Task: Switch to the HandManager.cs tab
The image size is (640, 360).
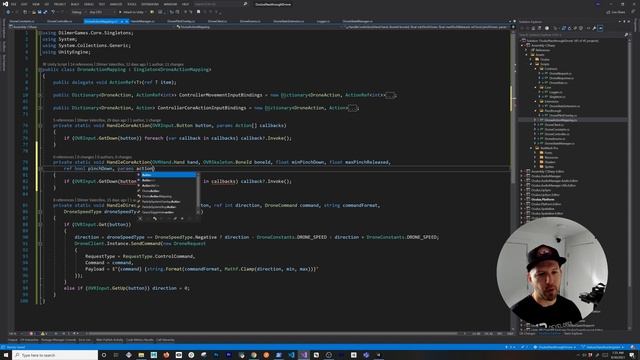Action: coord(142,21)
